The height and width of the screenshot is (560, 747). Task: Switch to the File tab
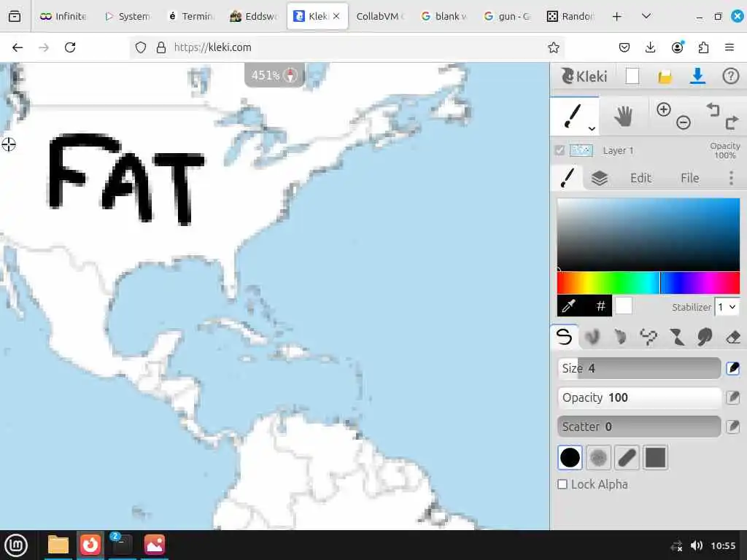tap(690, 178)
